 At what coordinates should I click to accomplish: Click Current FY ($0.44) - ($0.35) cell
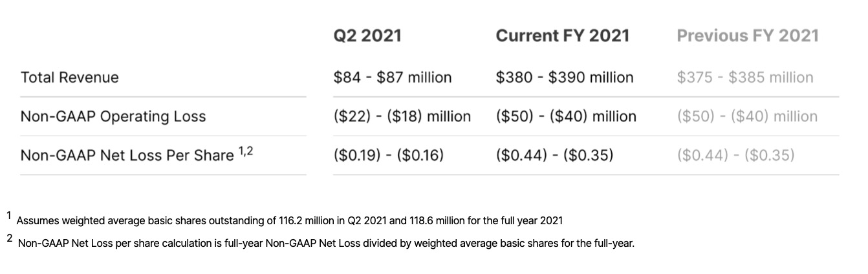pyautogui.click(x=554, y=155)
